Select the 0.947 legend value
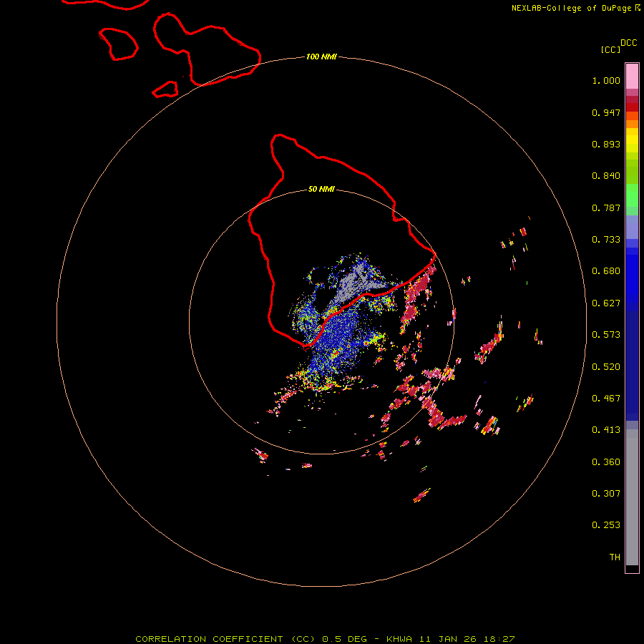 tap(606, 112)
